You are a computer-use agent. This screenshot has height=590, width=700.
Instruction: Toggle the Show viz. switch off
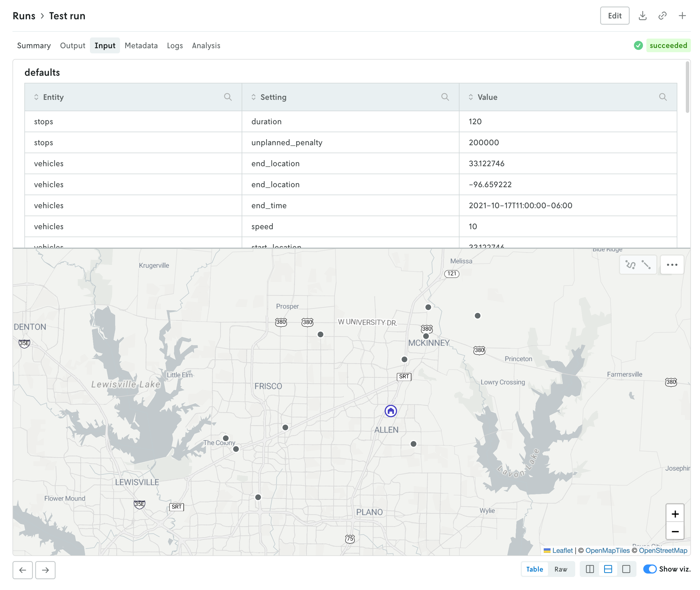click(650, 569)
